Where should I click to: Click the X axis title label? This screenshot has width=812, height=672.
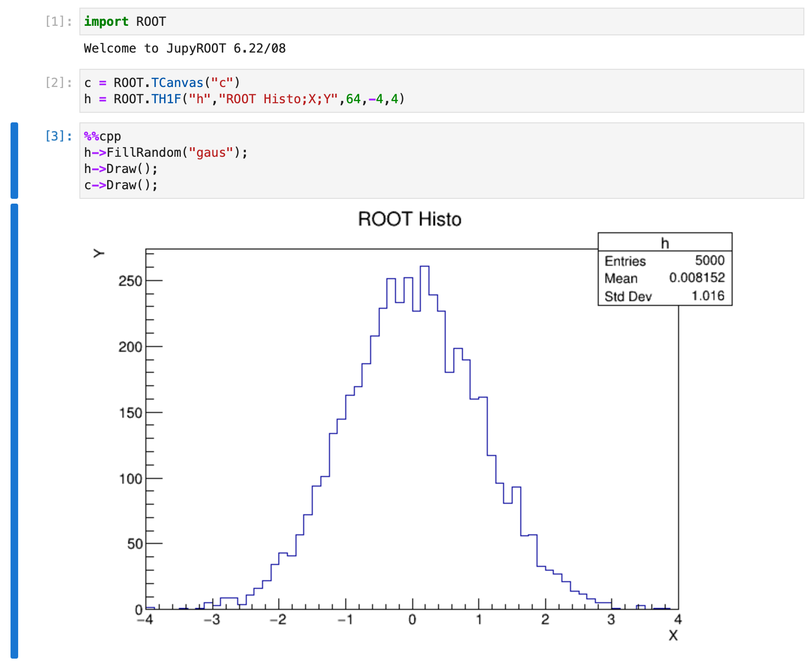(673, 636)
